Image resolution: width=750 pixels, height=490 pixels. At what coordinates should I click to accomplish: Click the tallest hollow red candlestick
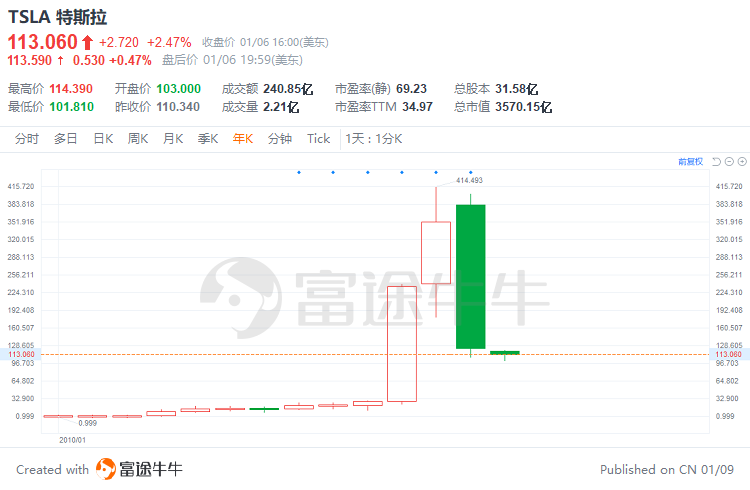[402, 344]
